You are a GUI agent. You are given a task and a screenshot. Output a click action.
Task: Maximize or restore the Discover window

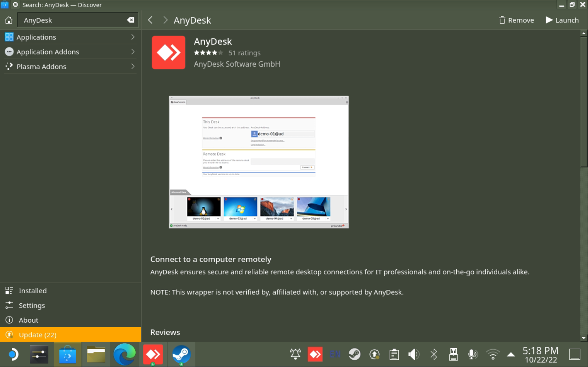tap(572, 5)
